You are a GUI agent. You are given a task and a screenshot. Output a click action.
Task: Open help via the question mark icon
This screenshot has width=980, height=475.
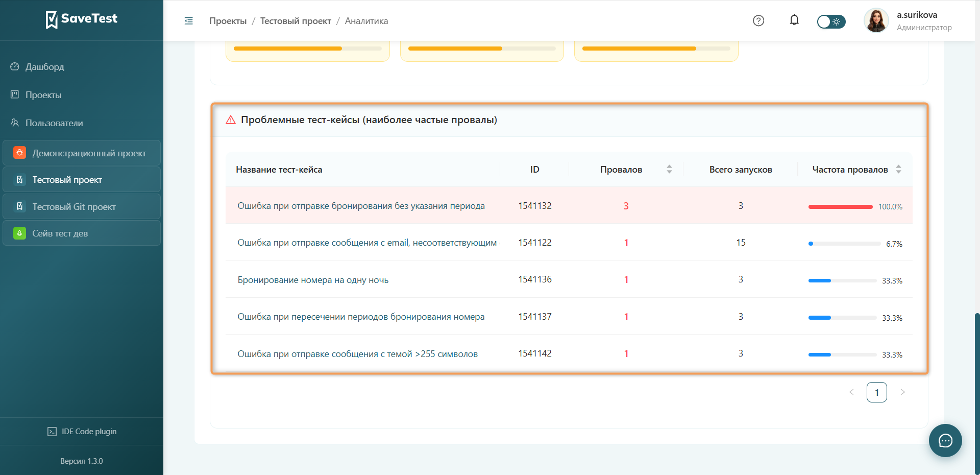pyautogui.click(x=758, y=21)
